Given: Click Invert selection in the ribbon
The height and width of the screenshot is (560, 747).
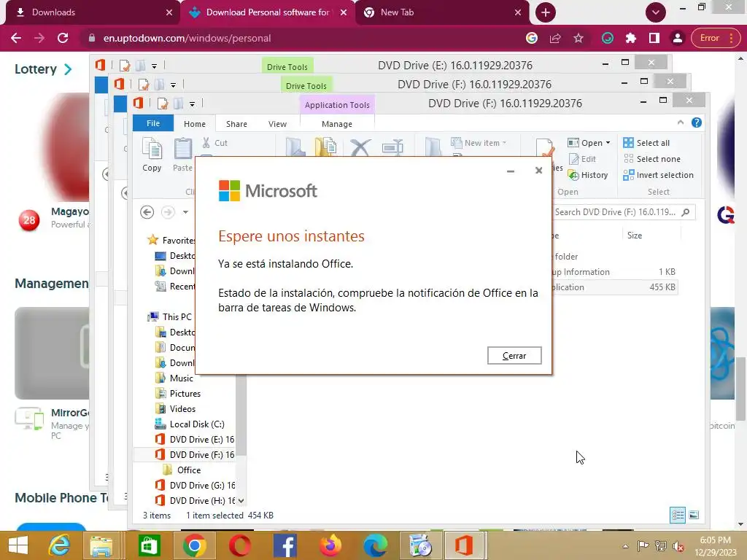Looking at the screenshot, I should click(x=659, y=175).
